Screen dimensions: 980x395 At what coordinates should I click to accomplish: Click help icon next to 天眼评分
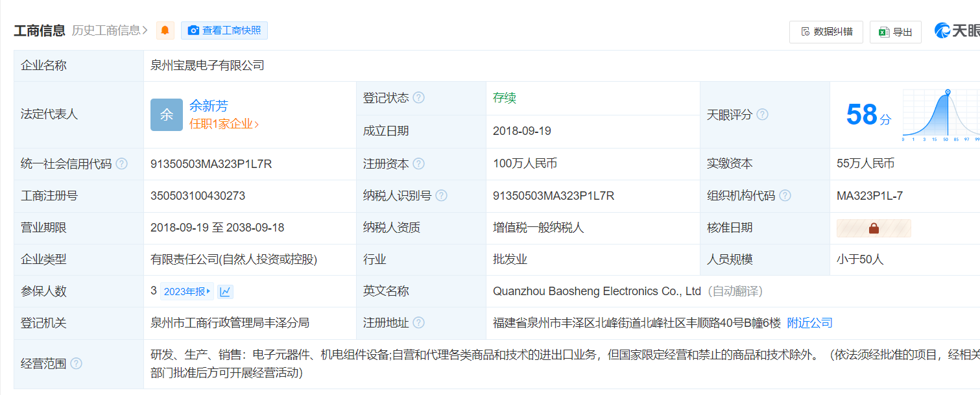point(763,115)
